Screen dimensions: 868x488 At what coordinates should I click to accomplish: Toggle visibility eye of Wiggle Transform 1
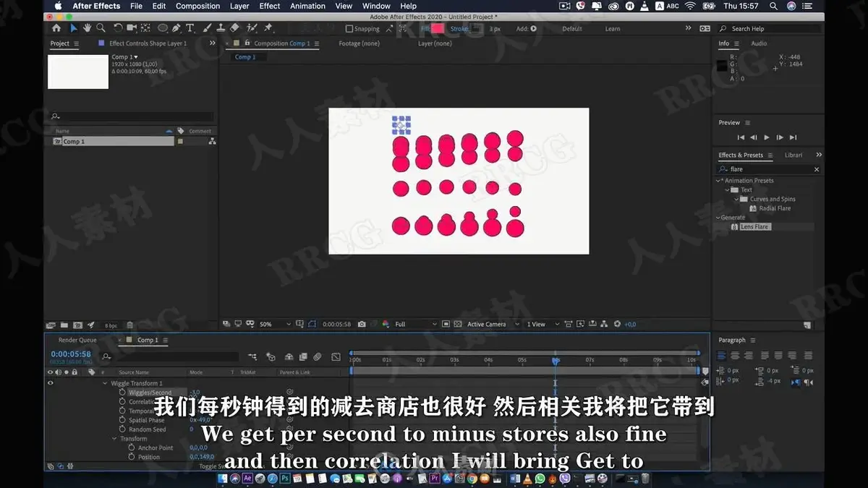click(50, 383)
